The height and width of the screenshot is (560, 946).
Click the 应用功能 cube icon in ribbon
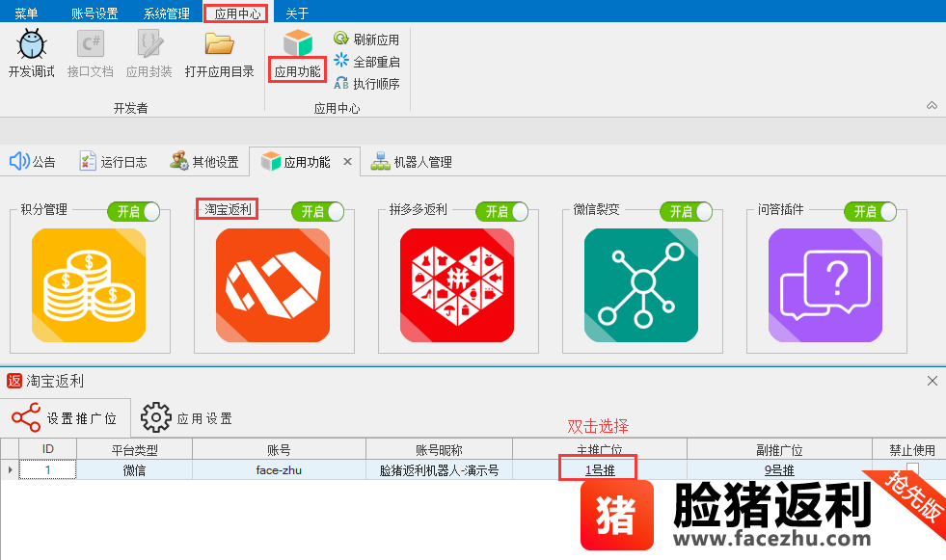pyautogui.click(x=297, y=42)
